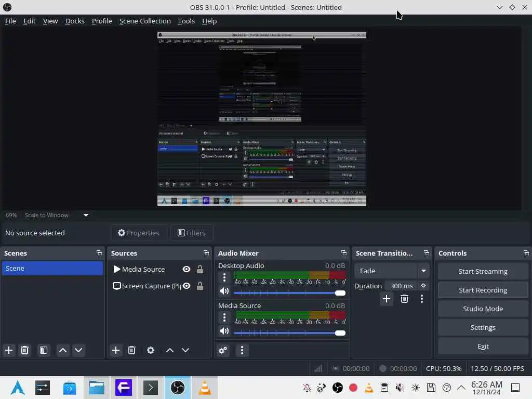532x399 pixels.
Task: Click the OBS tray icon
Action: pyautogui.click(x=338, y=388)
